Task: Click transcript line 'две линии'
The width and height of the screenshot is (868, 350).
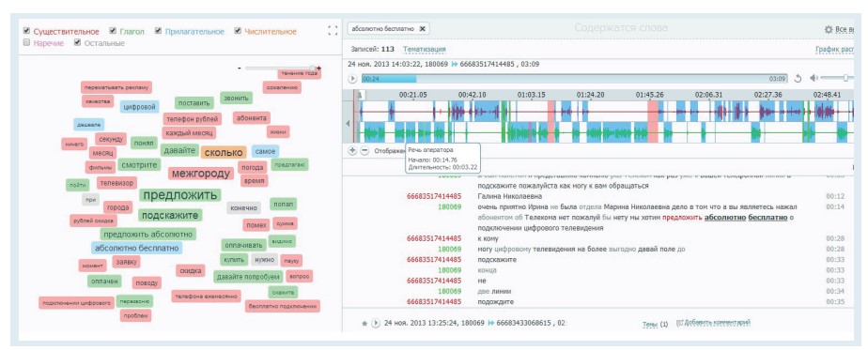Action: click(x=494, y=292)
